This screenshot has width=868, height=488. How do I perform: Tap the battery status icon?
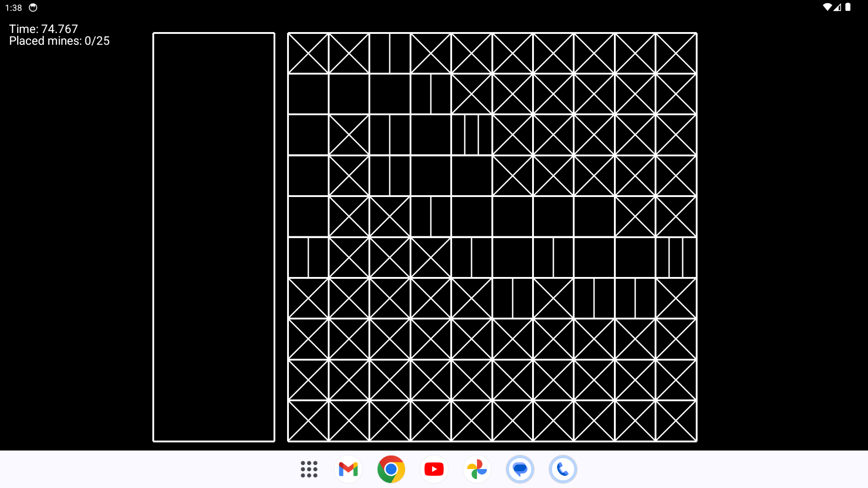tap(848, 7)
